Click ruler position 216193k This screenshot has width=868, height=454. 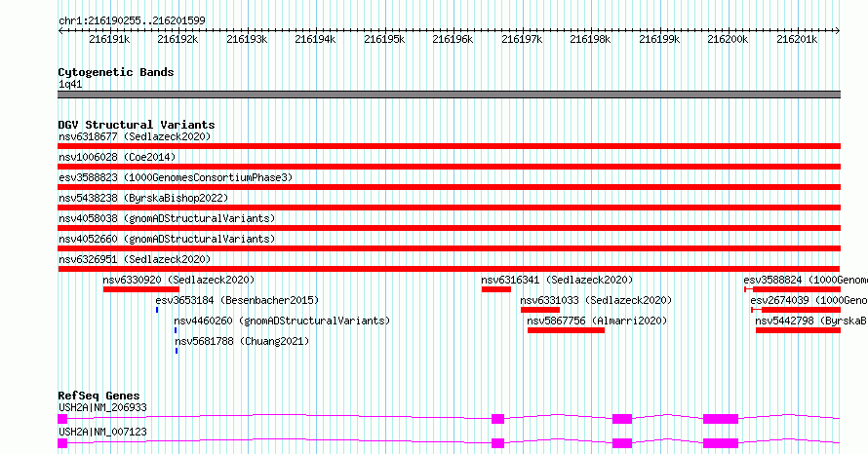(x=247, y=39)
